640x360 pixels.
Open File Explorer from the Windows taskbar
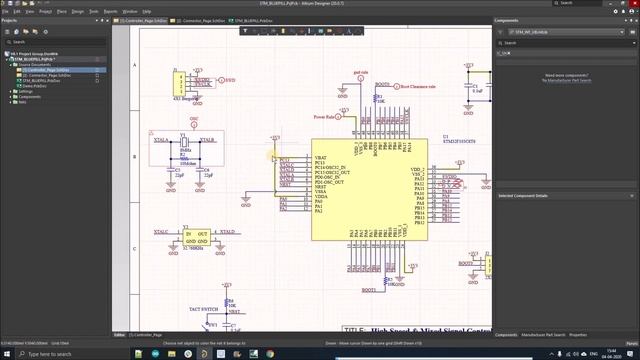click(x=171, y=354)
